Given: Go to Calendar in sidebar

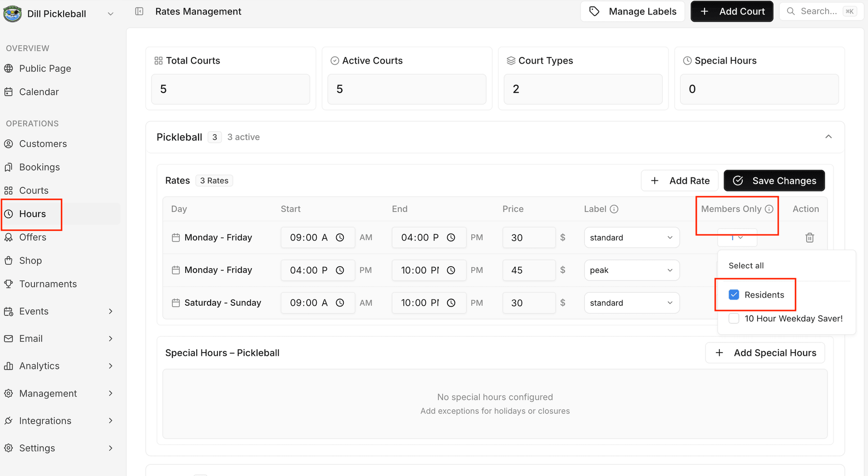Looking at the screenshot, I should [39, 92].
